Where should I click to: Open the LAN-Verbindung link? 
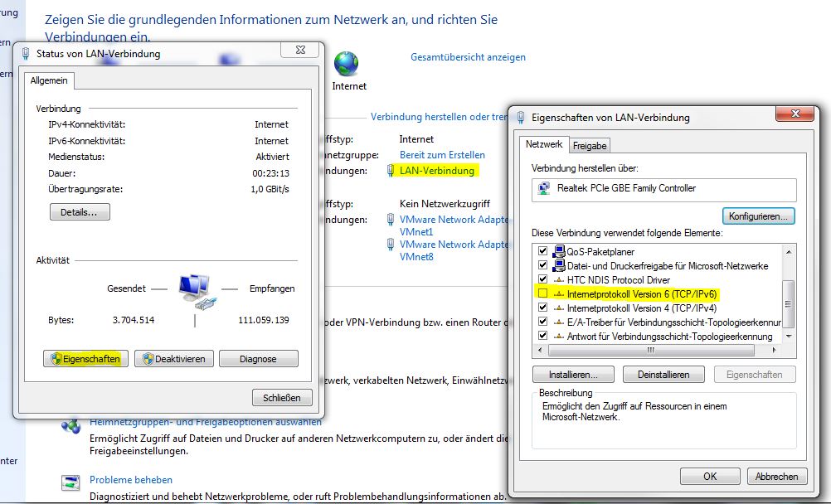[x=437, y=171]
